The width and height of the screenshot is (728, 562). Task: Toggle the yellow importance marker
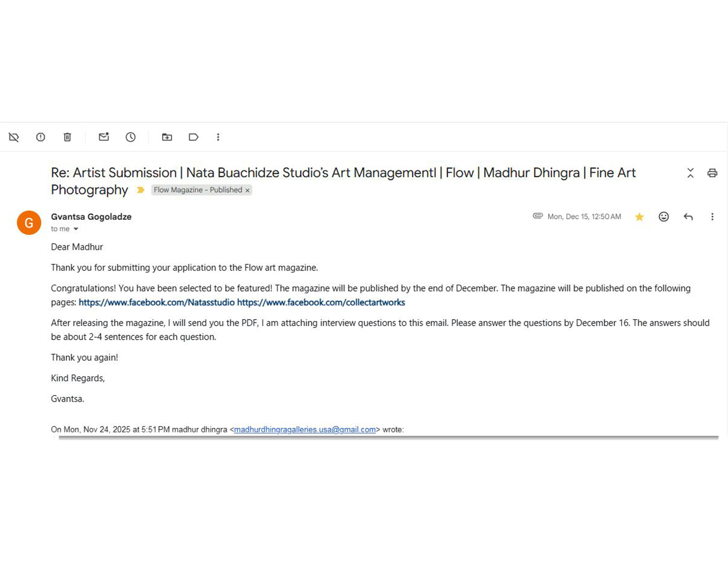click(140, 190)
